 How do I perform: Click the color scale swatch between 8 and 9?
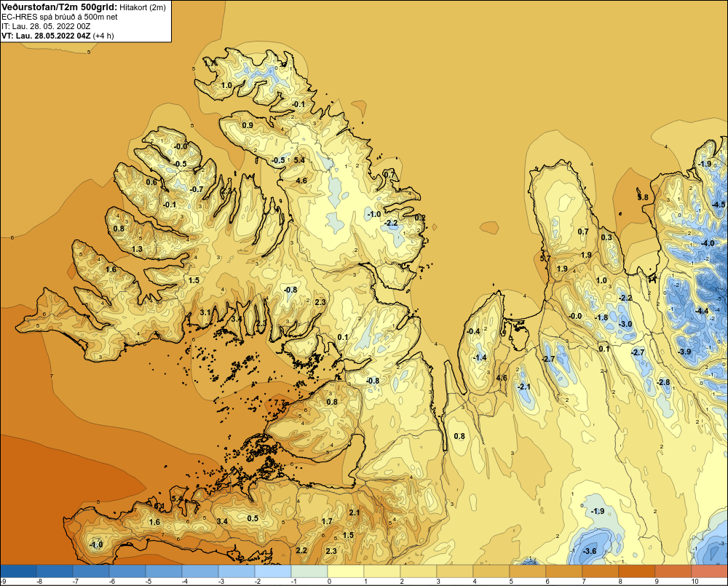(x=638, y=571)
